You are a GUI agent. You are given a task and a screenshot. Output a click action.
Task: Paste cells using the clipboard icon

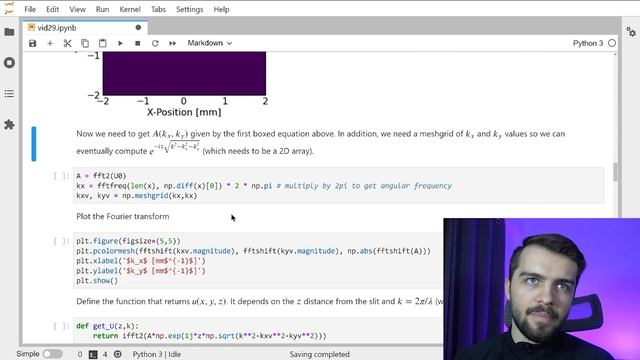tap(102, 43)
